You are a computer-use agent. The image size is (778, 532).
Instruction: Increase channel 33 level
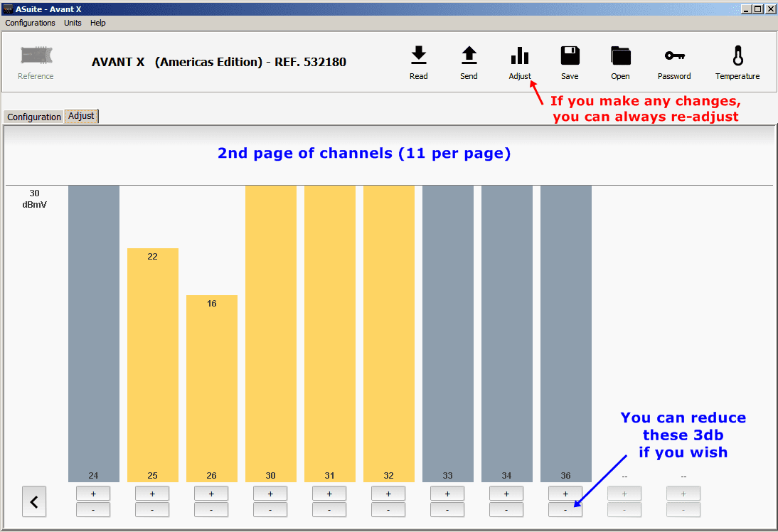pos(447,494)
